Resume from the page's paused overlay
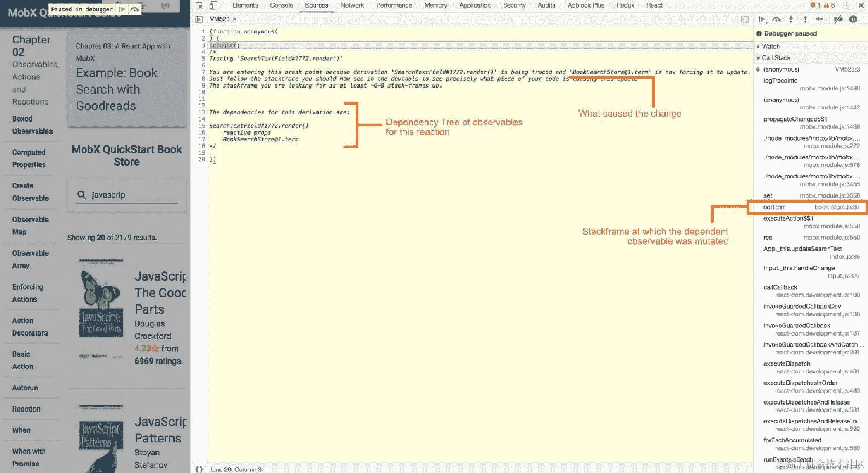 pyautogui.click(x=121, y=9)
